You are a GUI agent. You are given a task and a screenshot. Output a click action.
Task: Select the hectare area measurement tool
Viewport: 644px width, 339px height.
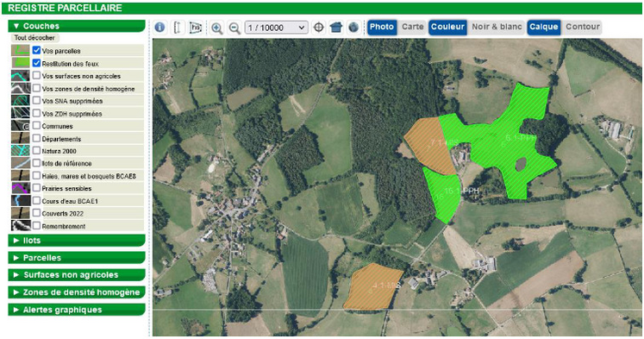(x=195, y=28)
